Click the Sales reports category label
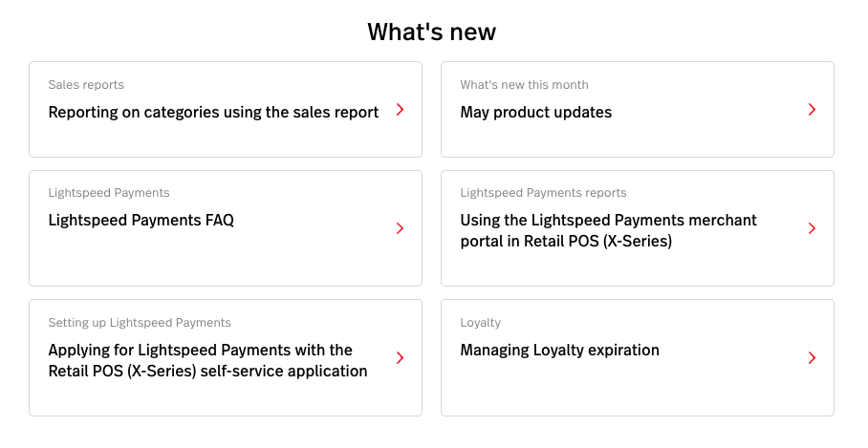868x448 pixels. (86, 85)
